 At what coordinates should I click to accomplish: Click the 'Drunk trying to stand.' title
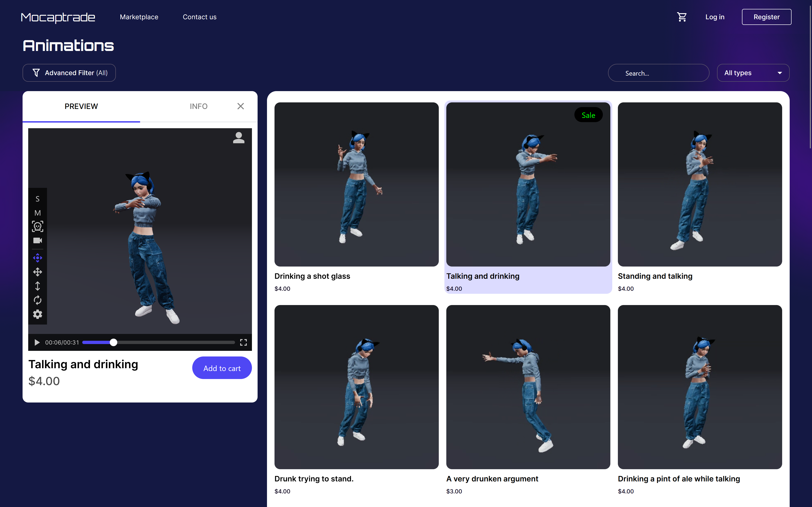(x=314, y=479)
